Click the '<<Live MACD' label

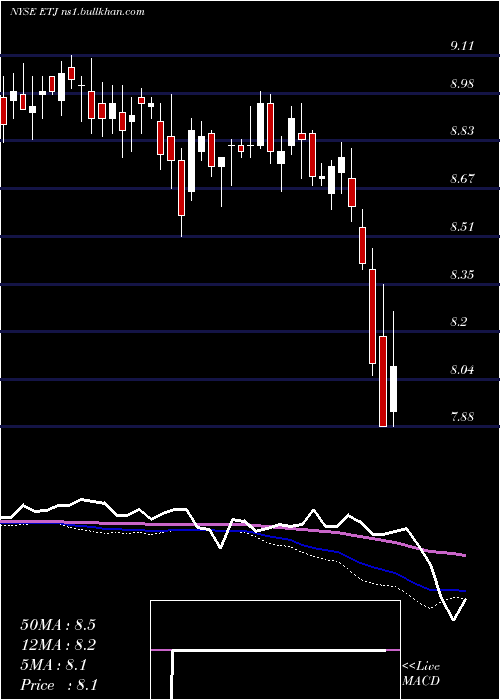[421, 674]
